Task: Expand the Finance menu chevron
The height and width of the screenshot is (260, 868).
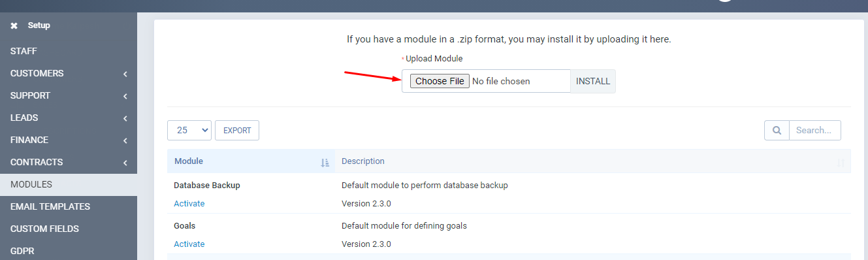Action: click(125, 140)
